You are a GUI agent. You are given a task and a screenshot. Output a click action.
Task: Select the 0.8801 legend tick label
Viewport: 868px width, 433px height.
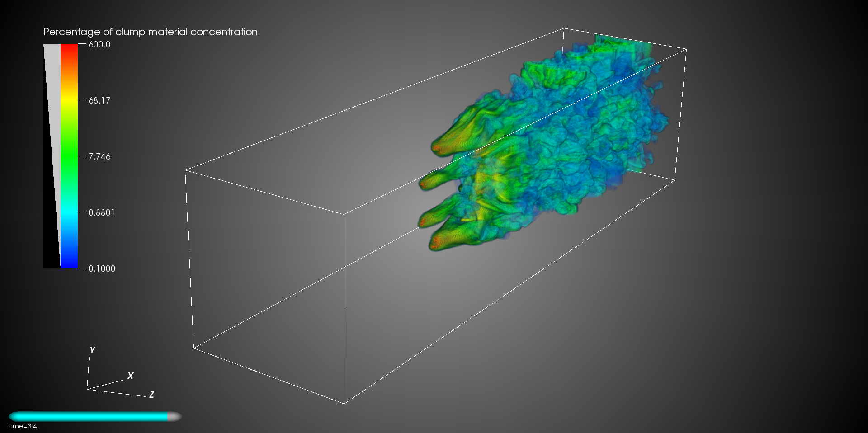point(101,213)
